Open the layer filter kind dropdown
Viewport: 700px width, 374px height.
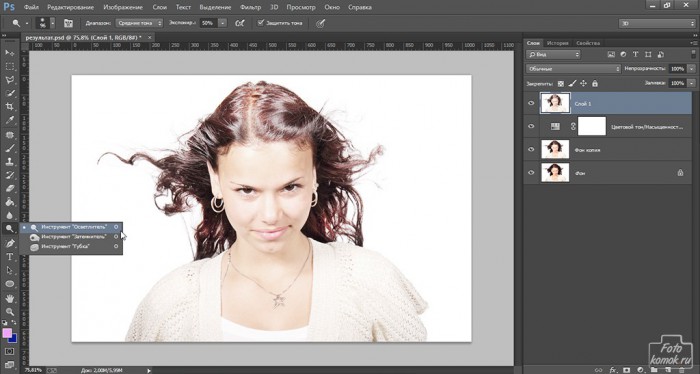[553, 54]
